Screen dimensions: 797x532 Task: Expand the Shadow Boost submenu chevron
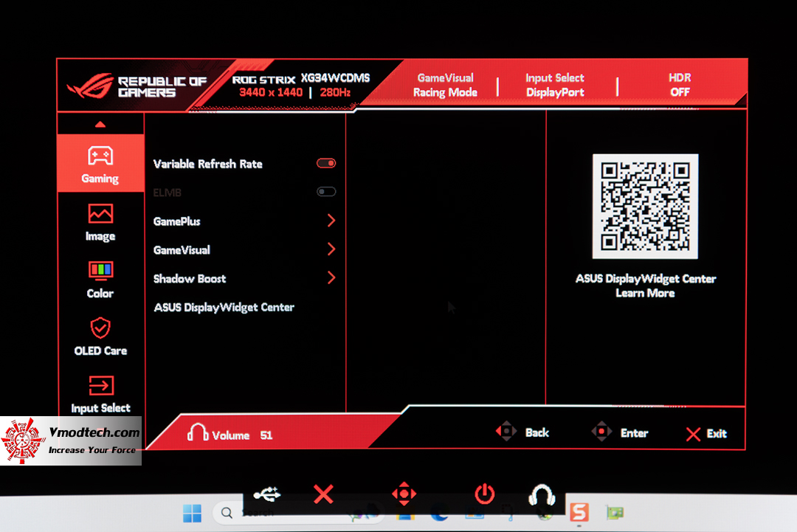(x=331, y=277)
